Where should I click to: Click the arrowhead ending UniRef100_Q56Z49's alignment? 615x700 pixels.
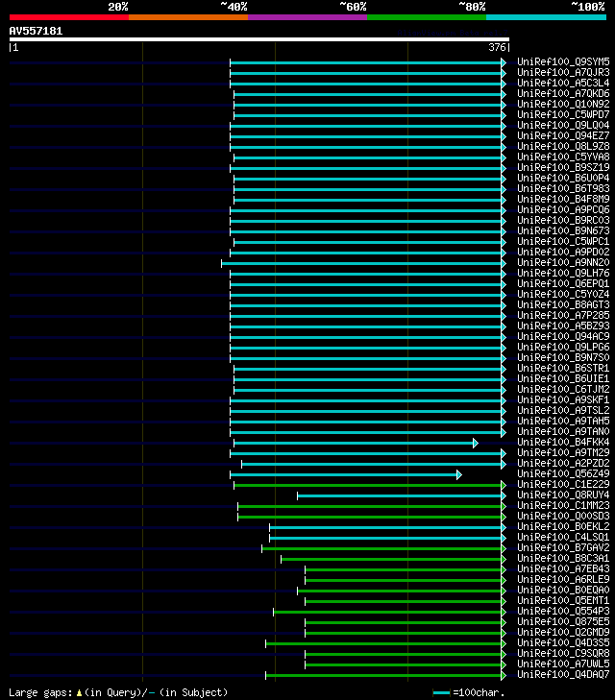(x=459, y=475)
